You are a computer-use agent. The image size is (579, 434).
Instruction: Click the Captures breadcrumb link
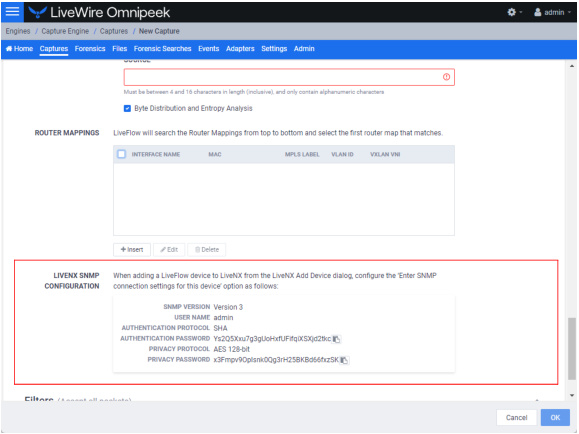[114, 31]
